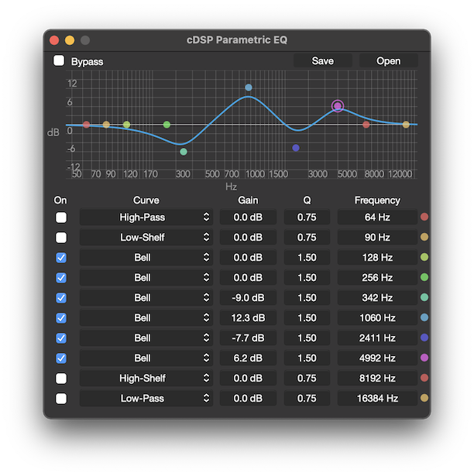Click the indigo band node below 0 dB near 2400 Hz
Image resolution: width=474 pixels, height=476 pixels.
[296, 148]
